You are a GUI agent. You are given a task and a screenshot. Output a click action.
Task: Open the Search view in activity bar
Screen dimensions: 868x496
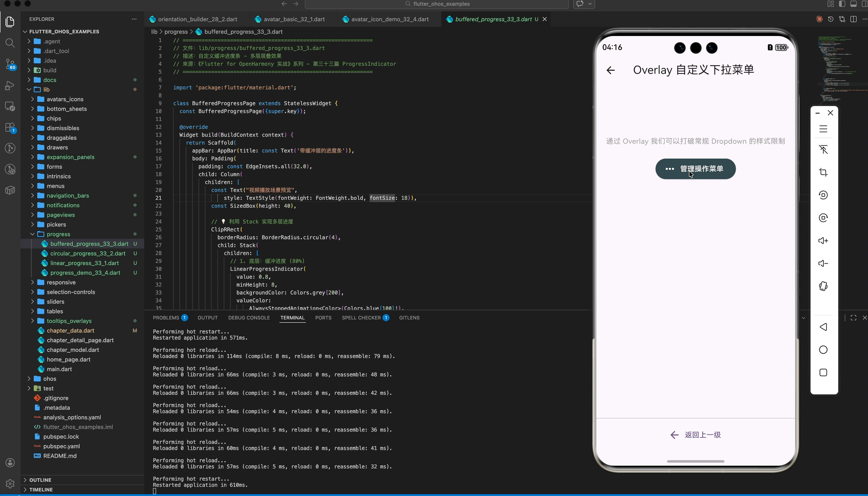point(10,43)
